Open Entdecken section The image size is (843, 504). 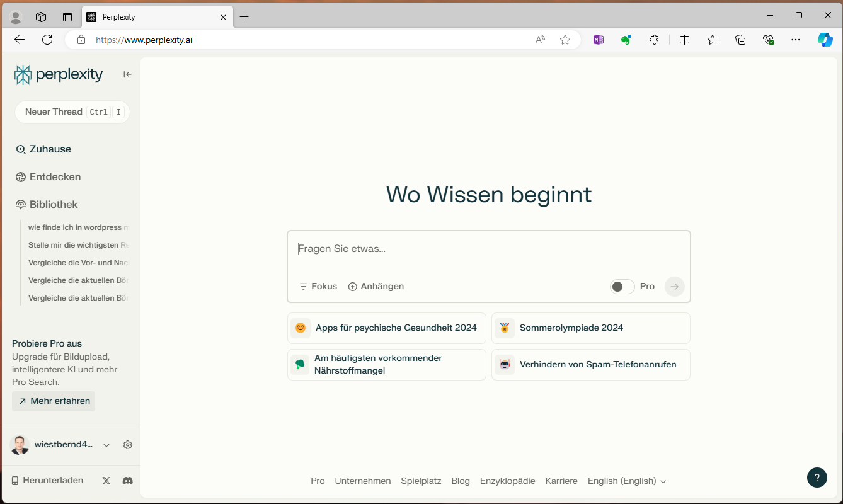tap(49, 177)
